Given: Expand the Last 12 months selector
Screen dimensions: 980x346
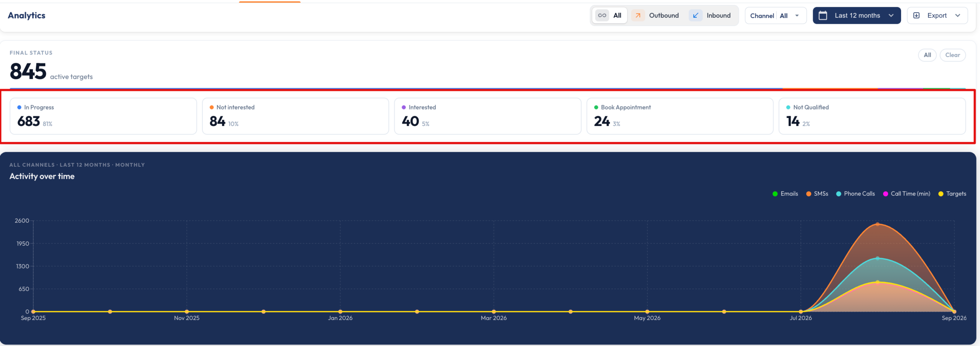Looking at the screenshot, I should tap(857, 15).
